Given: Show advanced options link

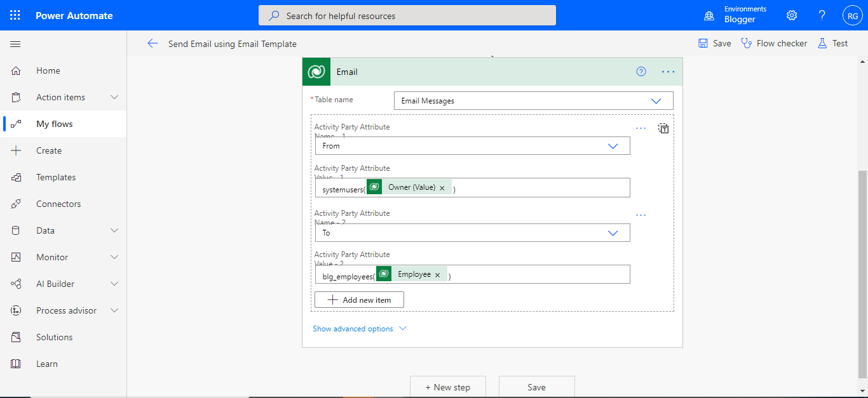Looking at the screenshot, I should [x=359, y=329].
